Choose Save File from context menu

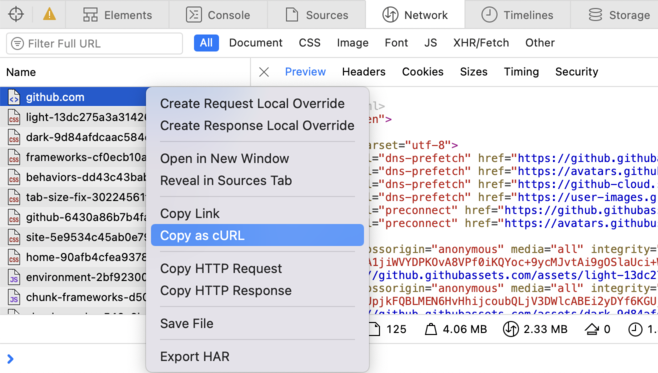tap(257, 323)
